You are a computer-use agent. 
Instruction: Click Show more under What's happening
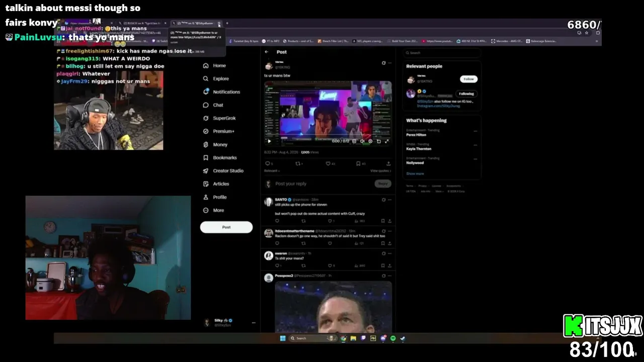415,173
